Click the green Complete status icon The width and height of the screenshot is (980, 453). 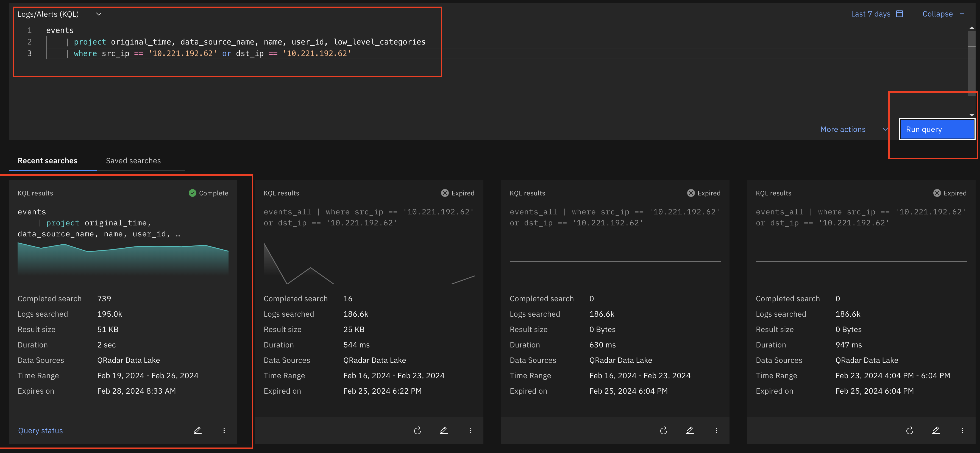tap(193, 193)
